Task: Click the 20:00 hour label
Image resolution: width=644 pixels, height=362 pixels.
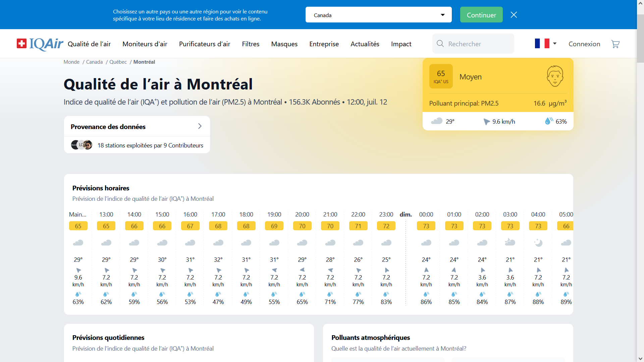Action: (x=302, y=214)
